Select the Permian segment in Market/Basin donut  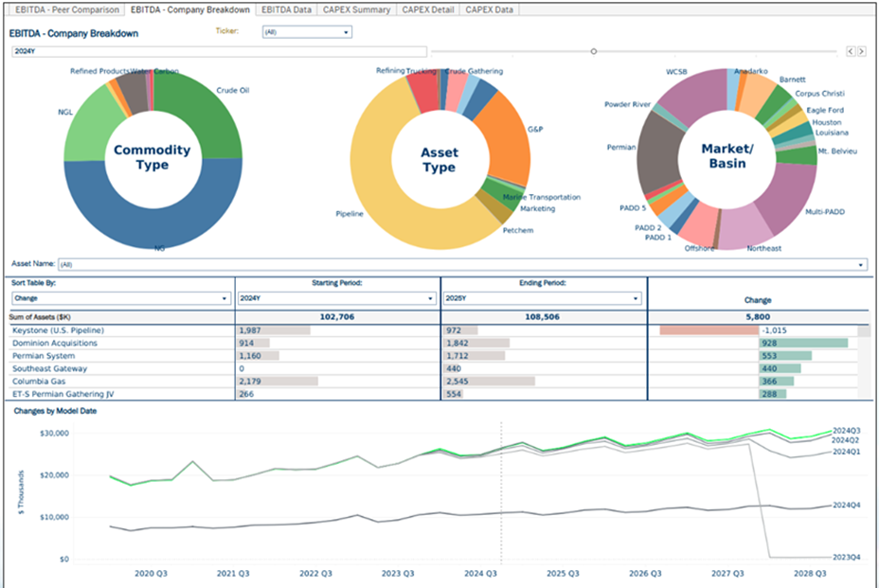click(x=658, y=151)
